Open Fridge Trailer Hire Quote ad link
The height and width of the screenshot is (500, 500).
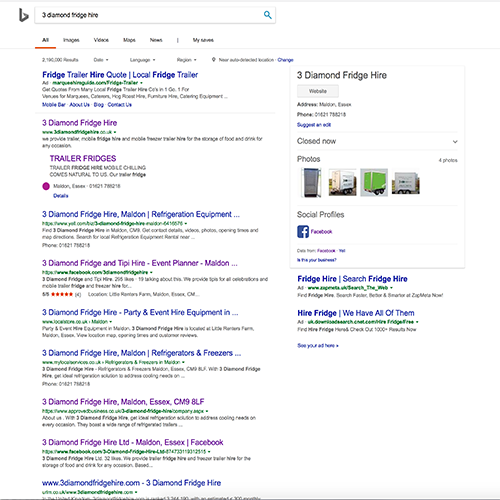(120, 75)
